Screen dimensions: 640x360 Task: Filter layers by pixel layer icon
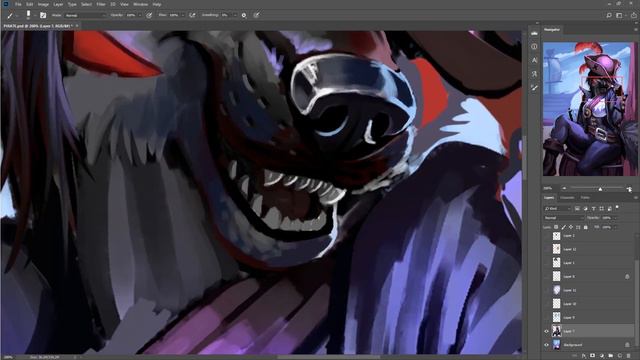click(x=577, y=209)
